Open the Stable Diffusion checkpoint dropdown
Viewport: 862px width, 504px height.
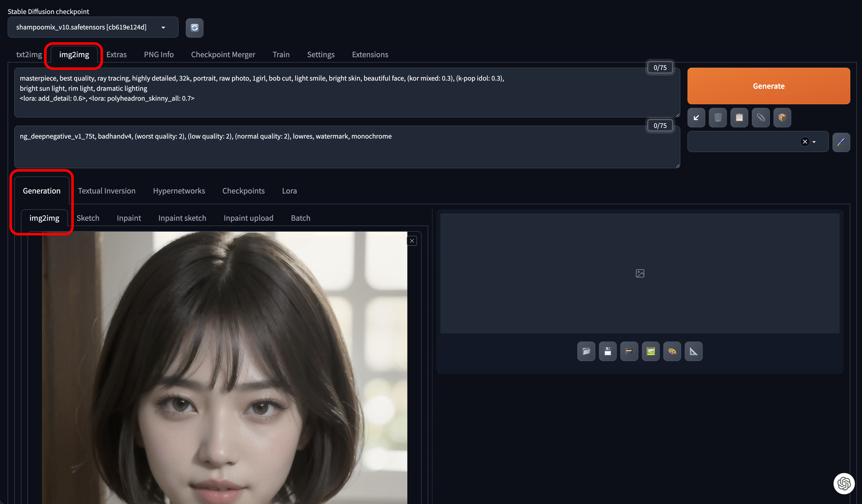click(x=93, y=27)
